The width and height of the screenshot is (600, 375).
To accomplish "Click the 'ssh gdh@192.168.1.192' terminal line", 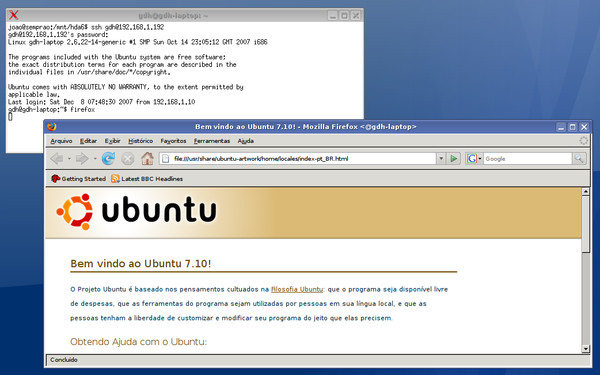I will 86,27.
